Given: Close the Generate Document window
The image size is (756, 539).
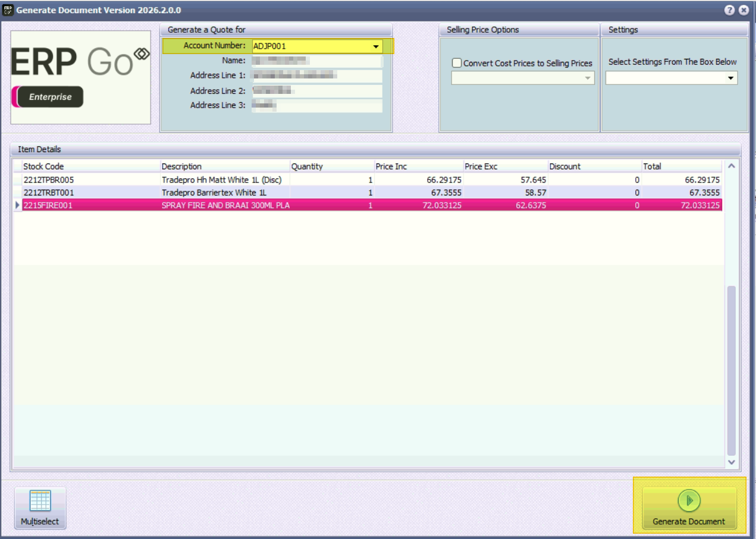Looking at the screenshot, I should pos(744,10).
